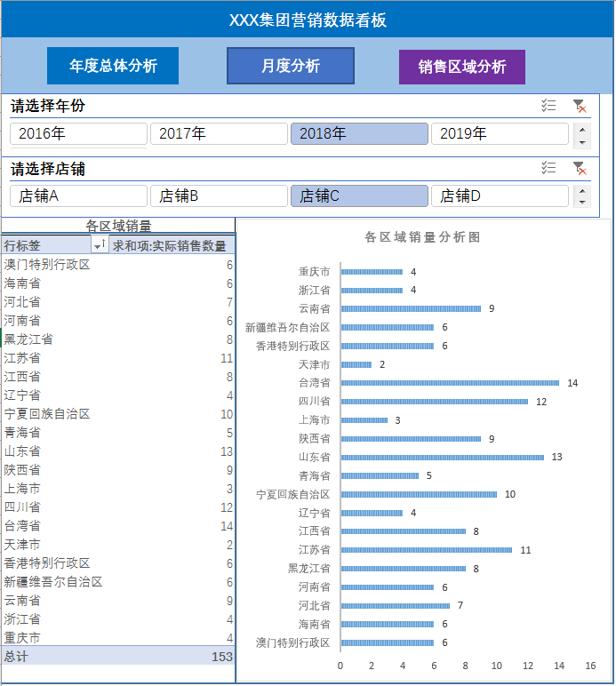
Task: Click the chart title 各区域销量分析图
Action: tap(422, 237)
